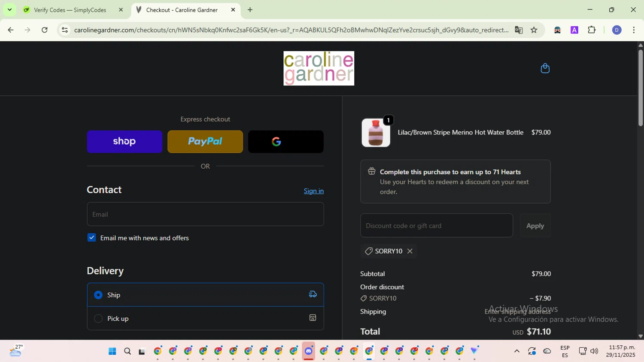This screenshot has height=362, width=644.
Task: Focus the Discount code or gift card field
Action: pos(437,225)
